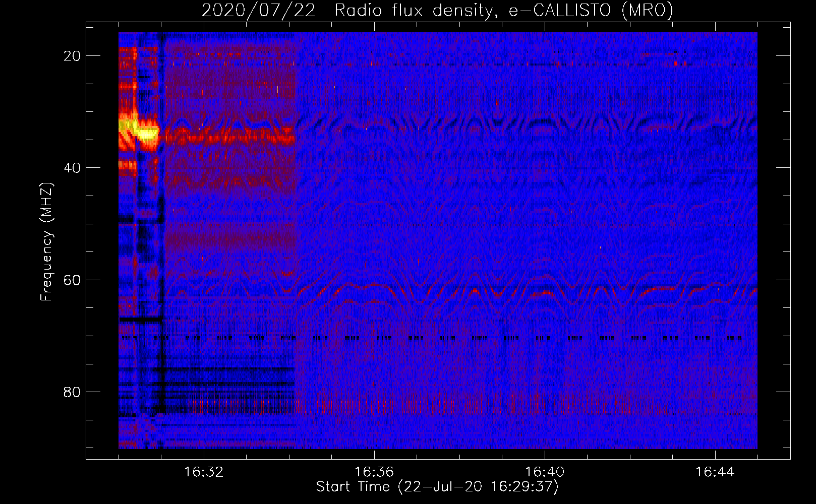Click the 16:32 time tick label
Screen dimensions: 816x504
204,472
